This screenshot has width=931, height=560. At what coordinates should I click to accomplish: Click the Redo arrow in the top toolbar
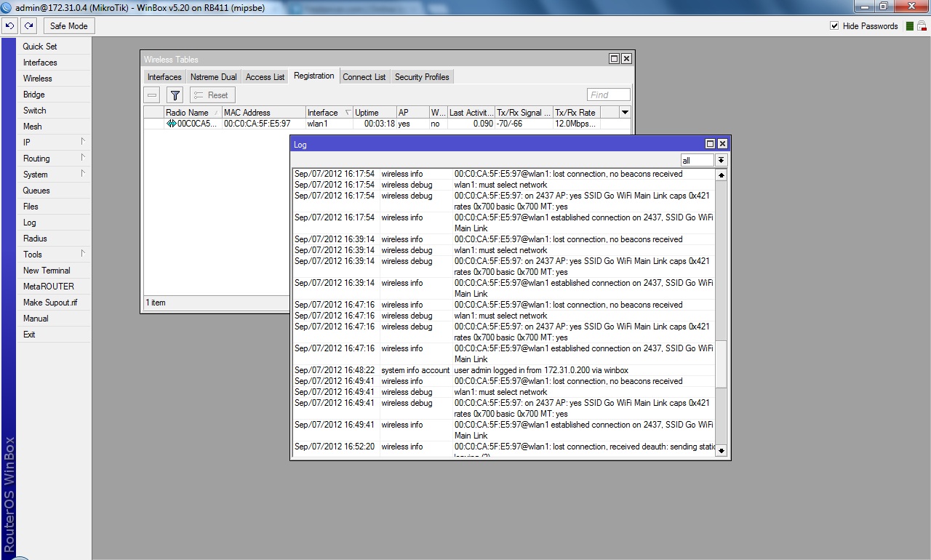[28, 25]
